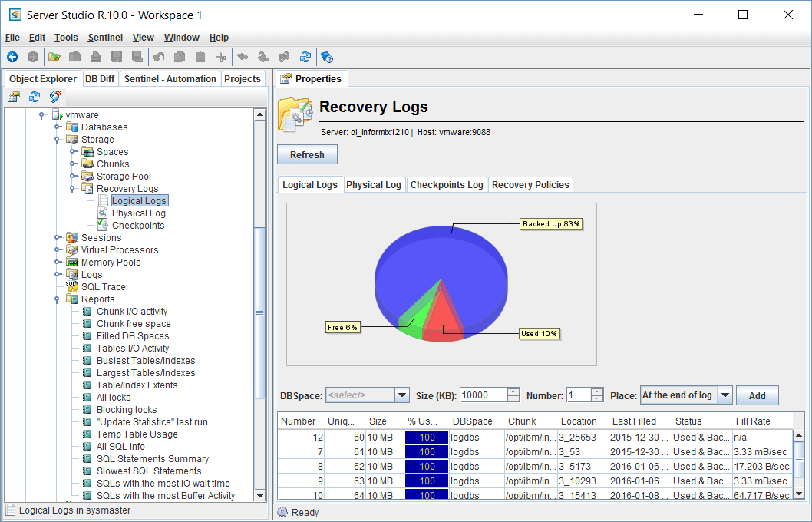
Task: Click the main toolbar refresh icon
Action: [x=305, y=57]
